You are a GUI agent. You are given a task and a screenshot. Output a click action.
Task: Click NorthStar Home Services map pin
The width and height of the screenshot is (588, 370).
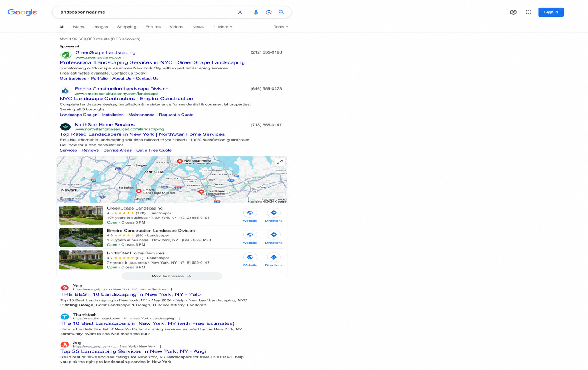coord(179,161)
